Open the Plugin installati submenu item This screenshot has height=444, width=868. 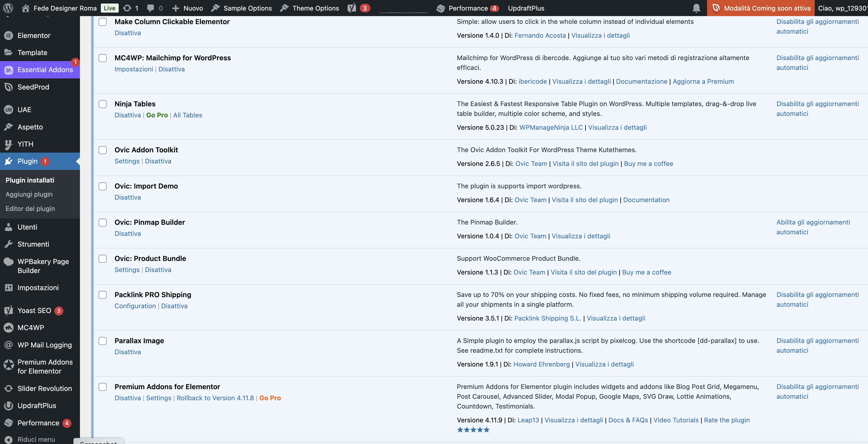pos(30,180)
